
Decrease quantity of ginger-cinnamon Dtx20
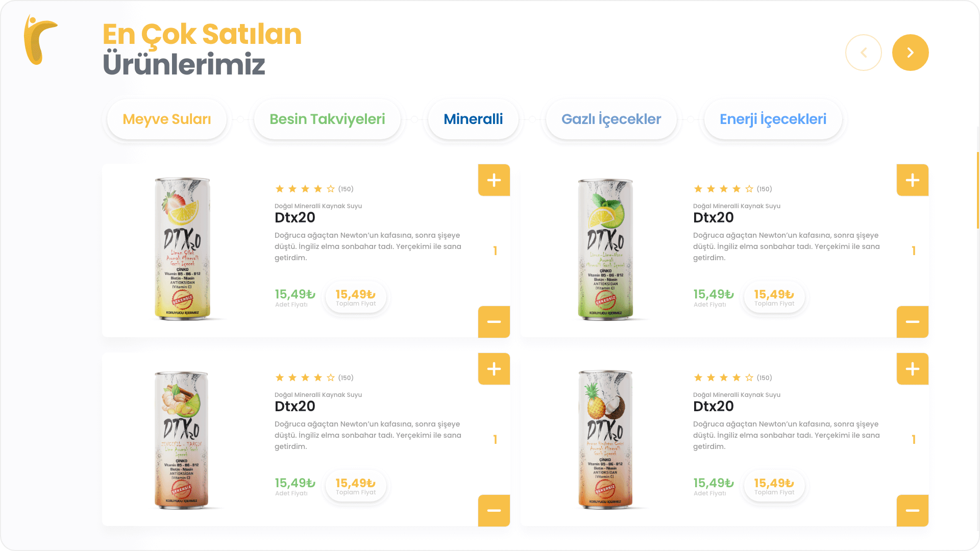[494, 511]
